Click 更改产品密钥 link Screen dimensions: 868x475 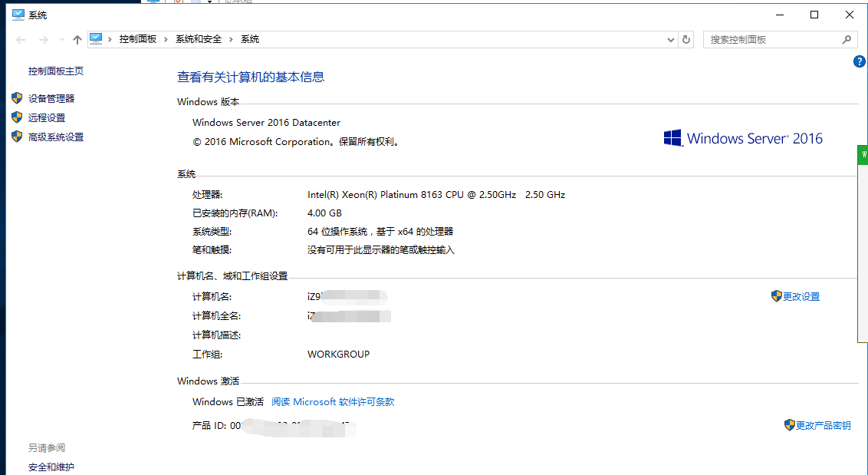[824, 425]
